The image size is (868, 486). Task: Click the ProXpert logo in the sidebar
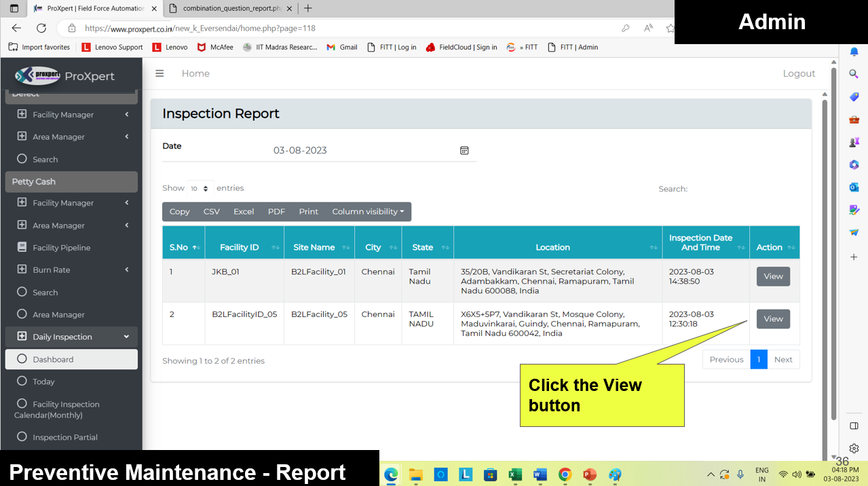coord(38,75)
